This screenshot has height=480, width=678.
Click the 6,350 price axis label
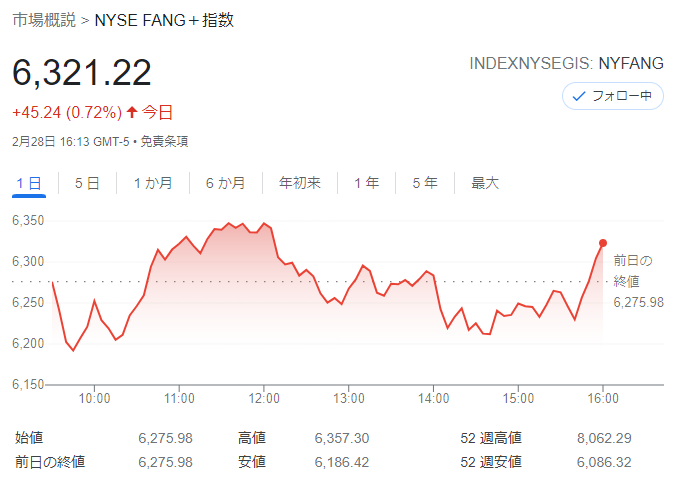coord(28,221)
